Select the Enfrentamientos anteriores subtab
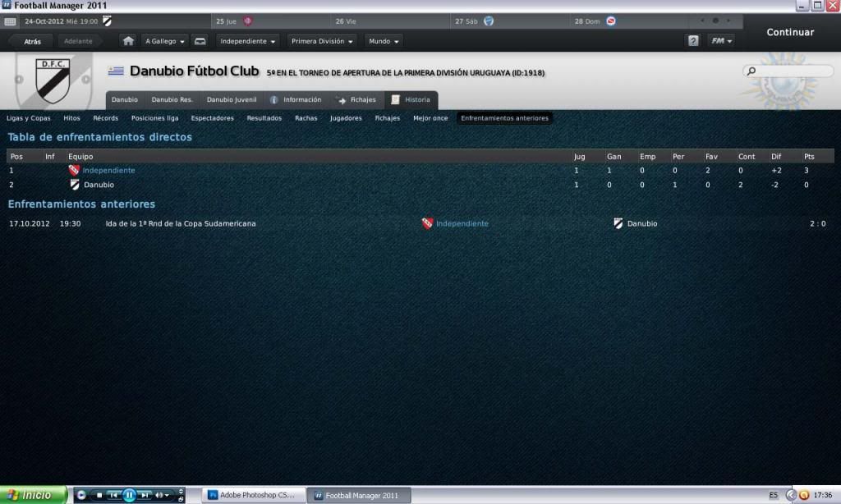 [x=505, y=118]
